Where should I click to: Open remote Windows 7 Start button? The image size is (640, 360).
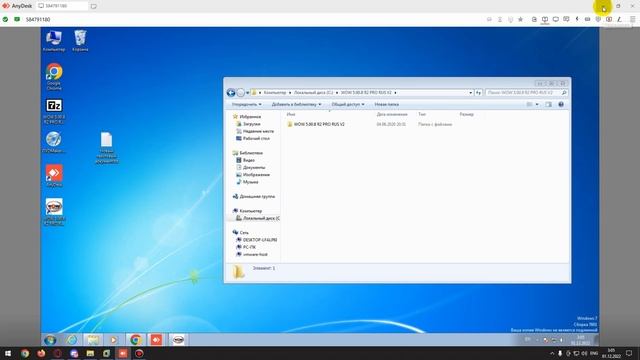pos(50,340)
